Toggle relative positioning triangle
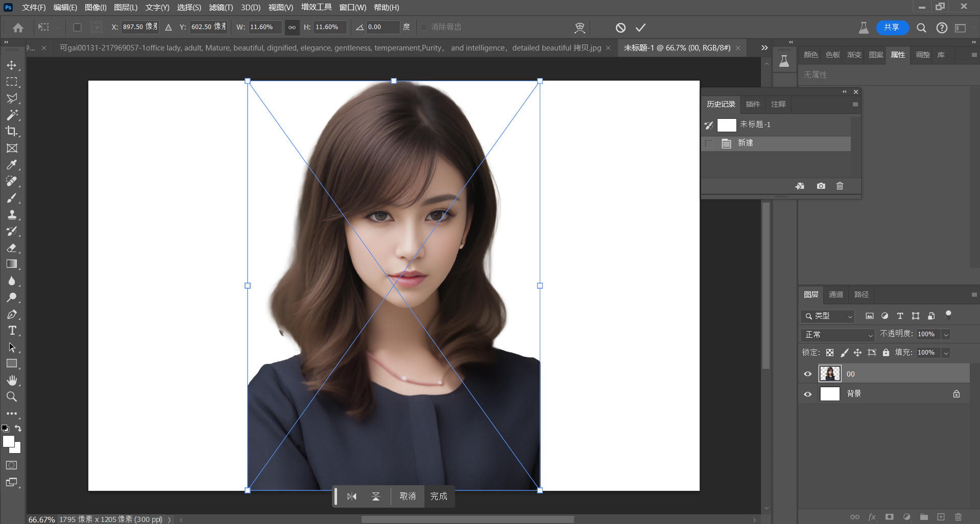Image resolution: width=980 pixels, height=524 pixels. pyautogui.click(x=168, y=28)
